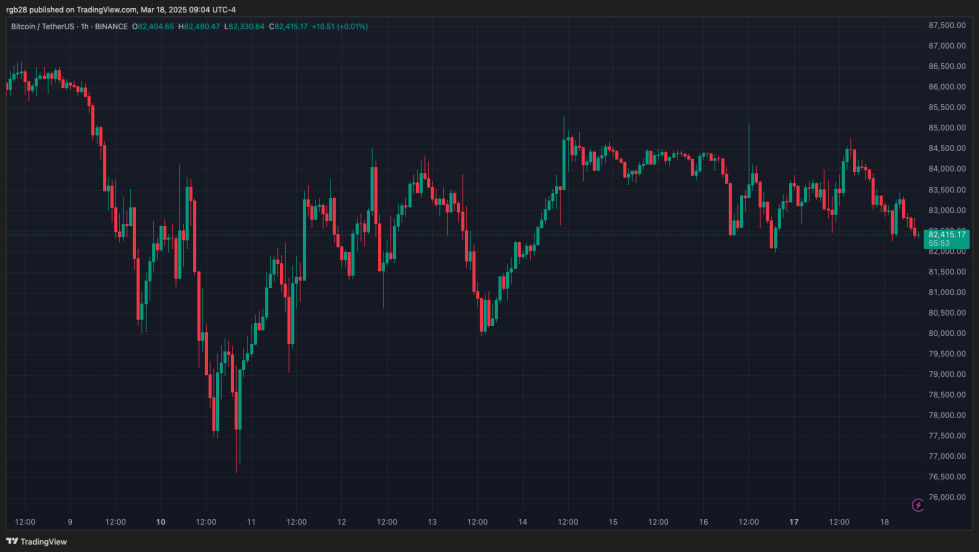Image resolution: width=979 pixels, height=552 pixels.
Task: Click the 87,500.00 price axis label
Action: click(946, 25)
